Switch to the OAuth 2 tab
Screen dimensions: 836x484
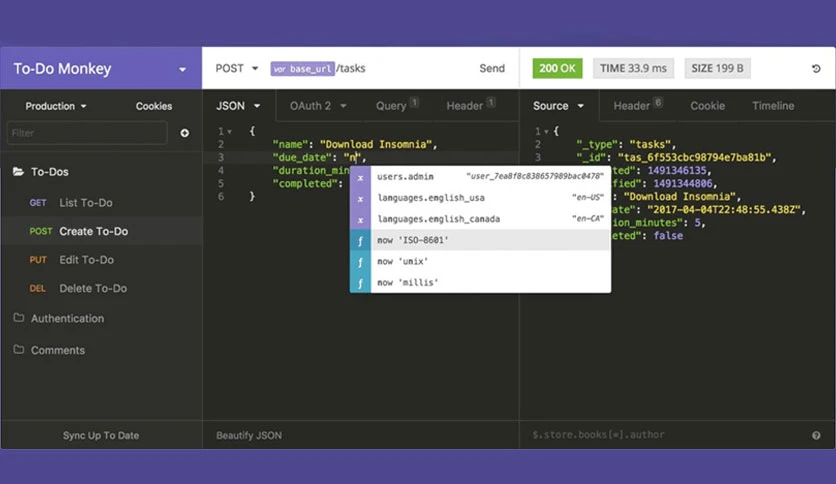point(318,106)
